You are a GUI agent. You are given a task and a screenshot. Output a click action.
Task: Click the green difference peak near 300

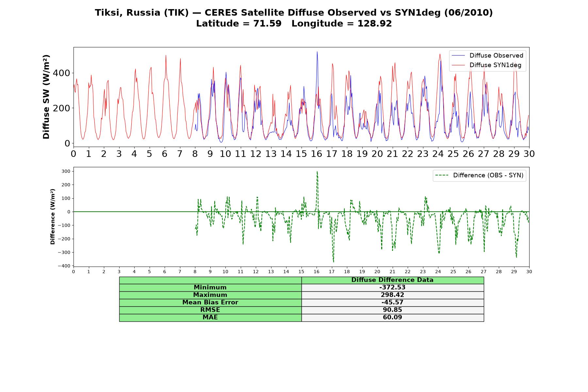[x=317, y=172]
